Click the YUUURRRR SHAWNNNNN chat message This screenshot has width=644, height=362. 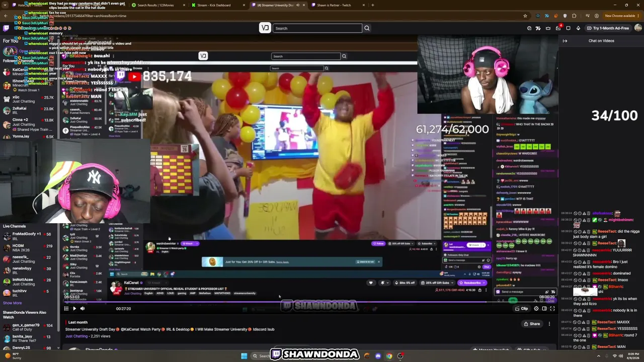[x=600, y=252]
